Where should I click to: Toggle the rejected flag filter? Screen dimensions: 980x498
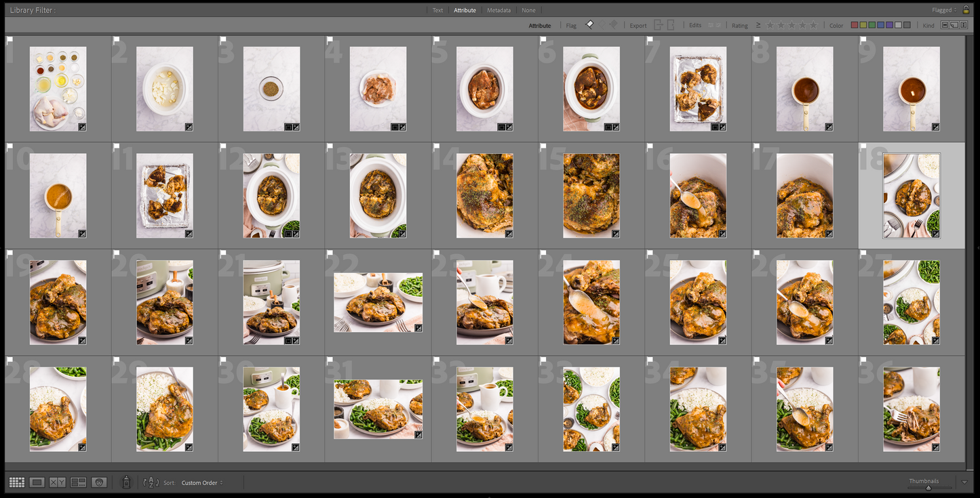pos(613,24)
